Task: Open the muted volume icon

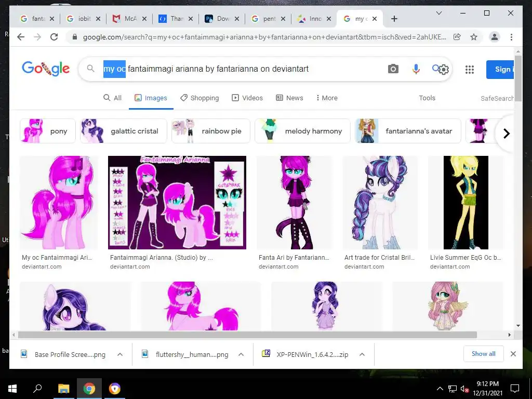Action: 464,389
